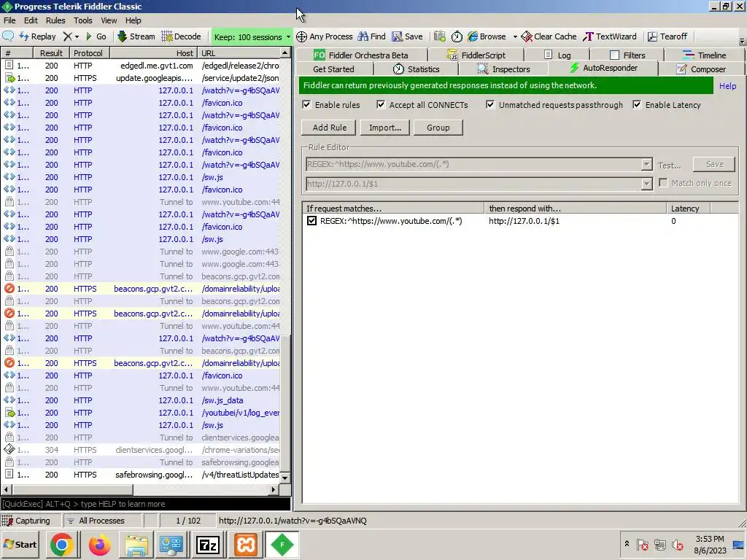Replay the selected sessions
This screenshot has height=560, width=747.
(38, 36)
